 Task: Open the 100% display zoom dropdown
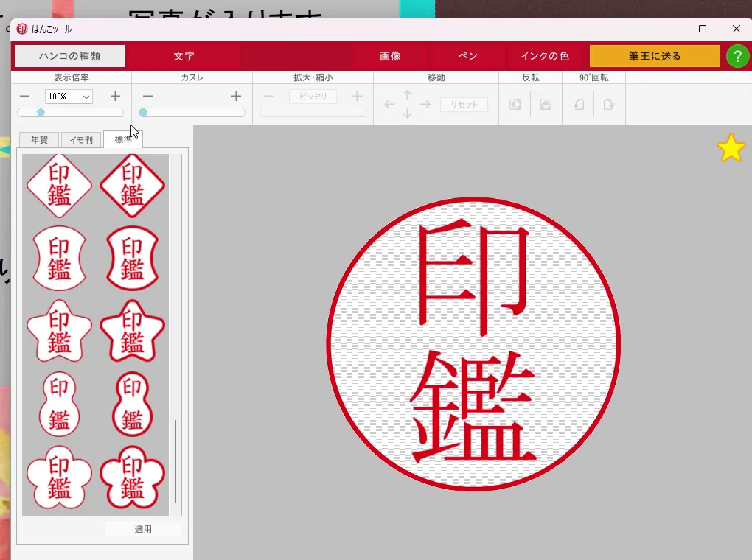point(69,97)
